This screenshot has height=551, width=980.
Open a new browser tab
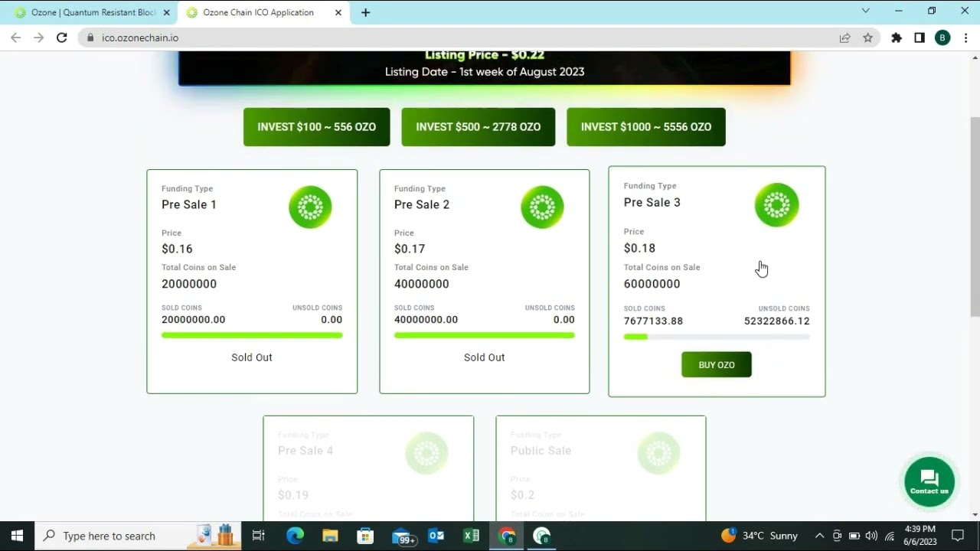pos(365,12)
